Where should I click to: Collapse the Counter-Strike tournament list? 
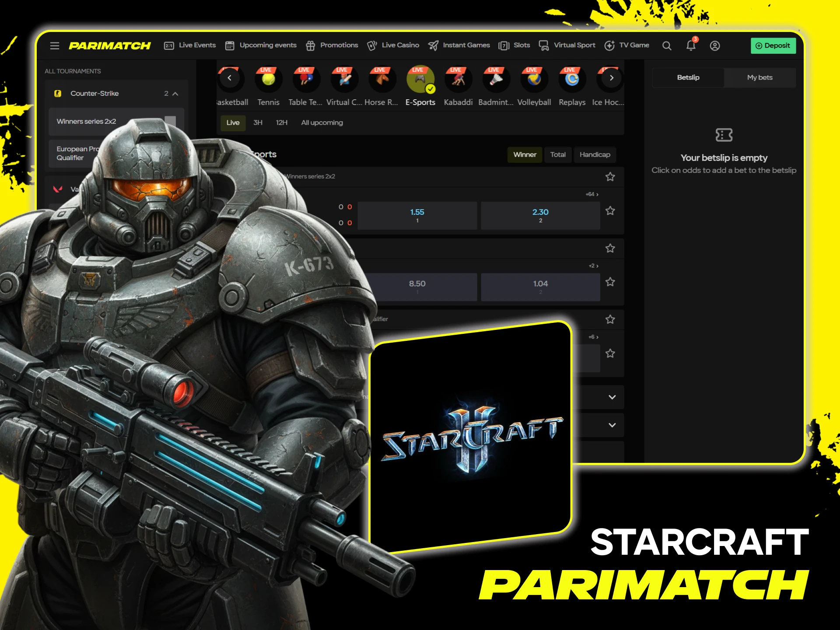click(x=175, y=93)
